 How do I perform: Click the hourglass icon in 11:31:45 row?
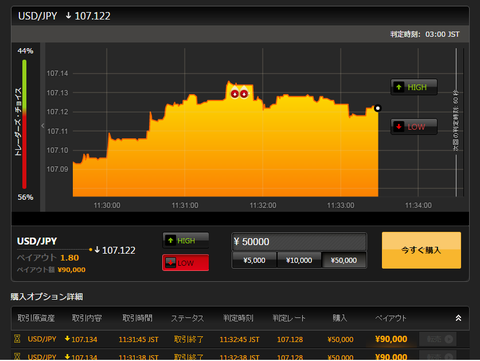click(x=17, y=339)
